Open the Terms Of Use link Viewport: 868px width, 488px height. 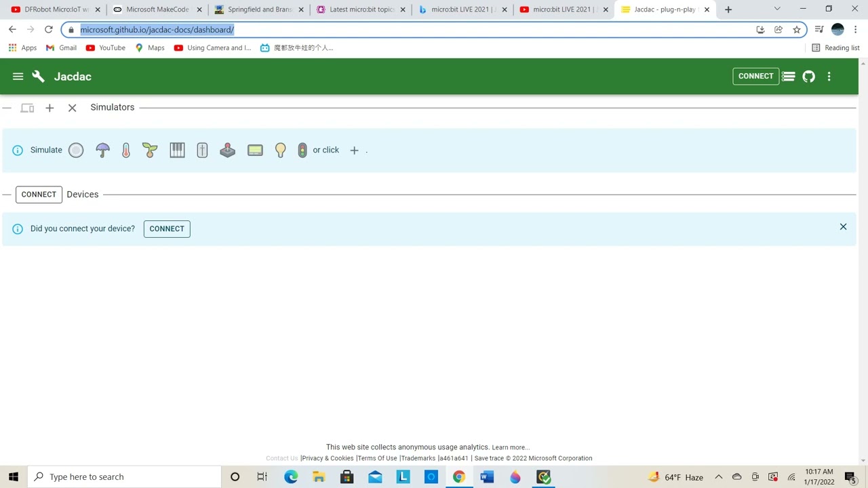pyautogui.click(x=377, y=458)
